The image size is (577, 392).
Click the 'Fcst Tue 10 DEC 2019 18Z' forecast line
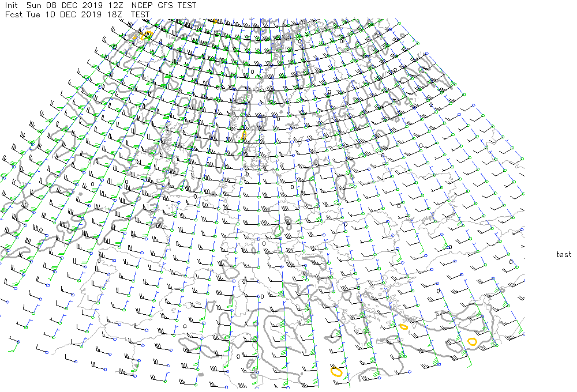[x=64, y=15]
